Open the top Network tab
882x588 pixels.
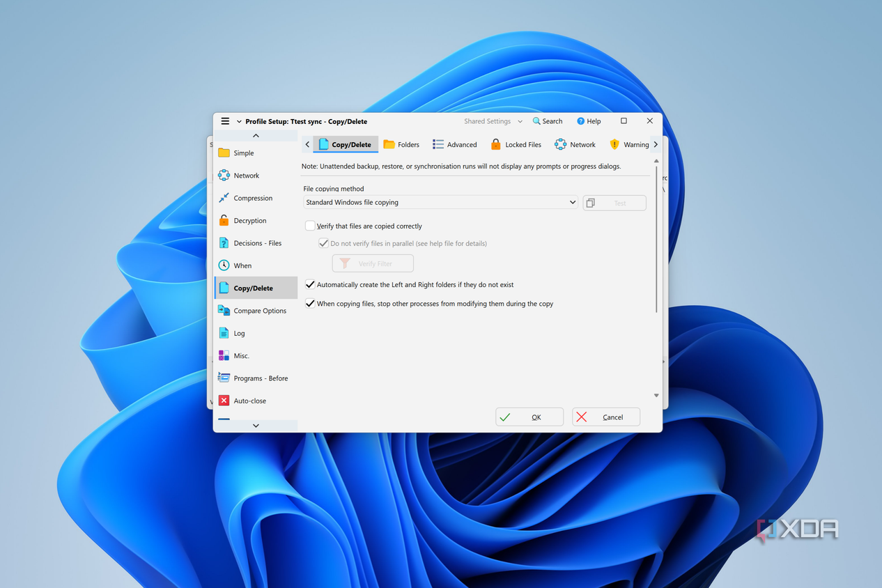[x=575, y=144]
